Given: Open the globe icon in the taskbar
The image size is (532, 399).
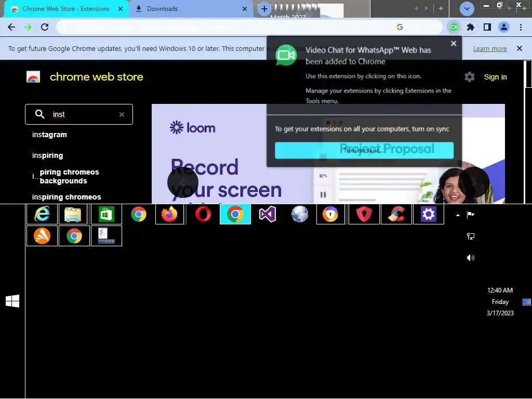Looking at the screenshot, I should pyautogui.click(x=300, y=214).
